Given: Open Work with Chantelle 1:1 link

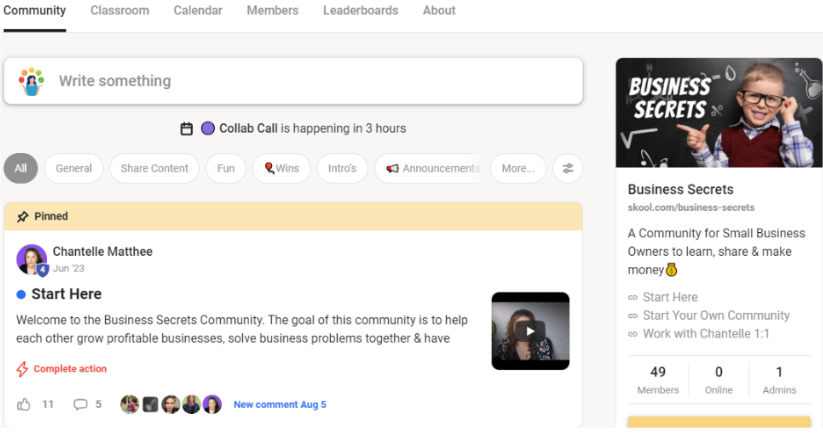Looking at the screenshot, I should point(706,334).
